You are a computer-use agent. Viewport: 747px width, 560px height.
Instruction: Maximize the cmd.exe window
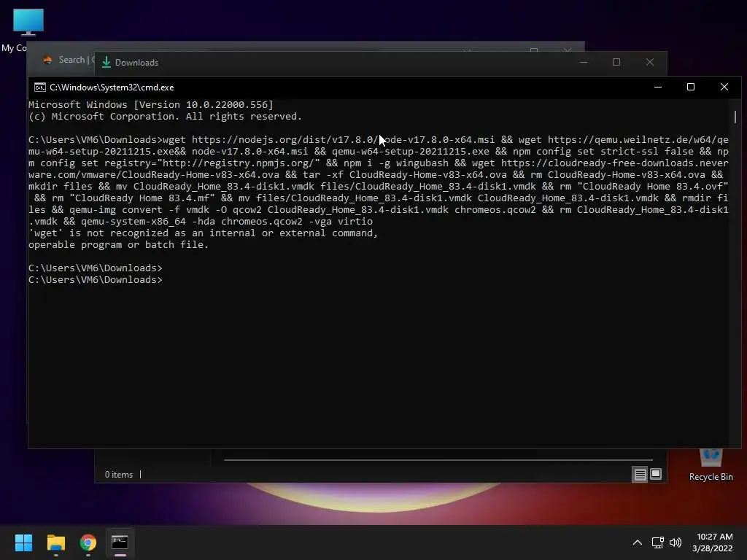pos(691,87)
